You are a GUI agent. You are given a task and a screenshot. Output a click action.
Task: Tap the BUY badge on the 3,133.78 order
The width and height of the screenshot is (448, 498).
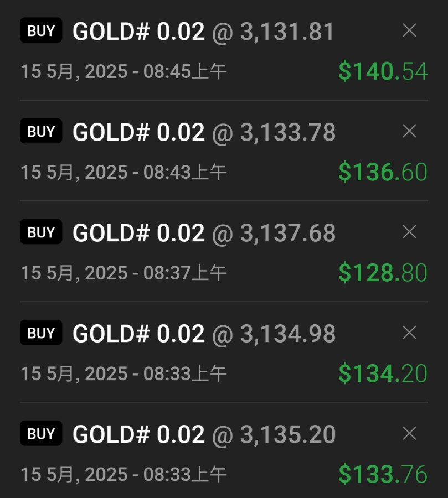[41, 132]
